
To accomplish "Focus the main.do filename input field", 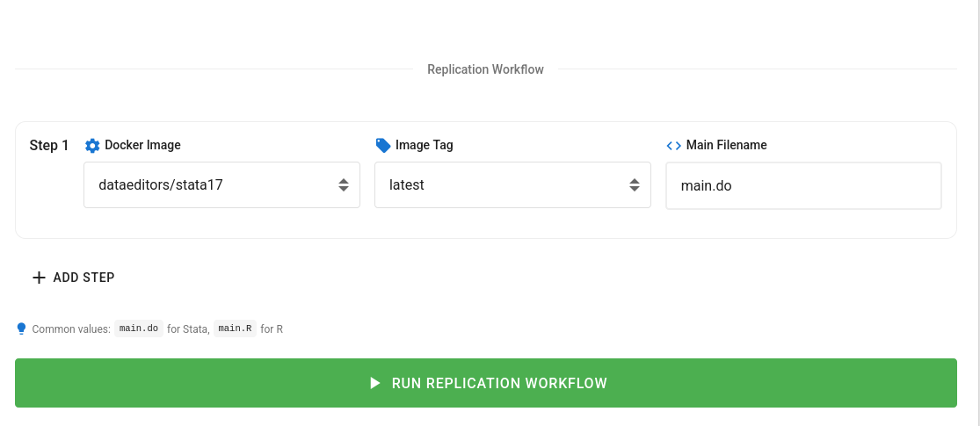I will pyautogui.click(x=802, y=185).
